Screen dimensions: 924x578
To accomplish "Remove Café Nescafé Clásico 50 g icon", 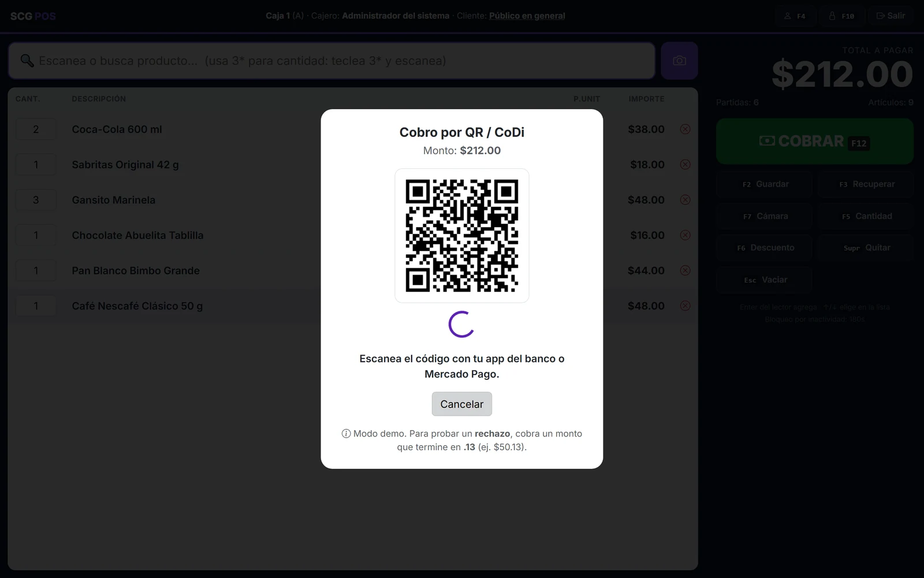I will [685, 306].
